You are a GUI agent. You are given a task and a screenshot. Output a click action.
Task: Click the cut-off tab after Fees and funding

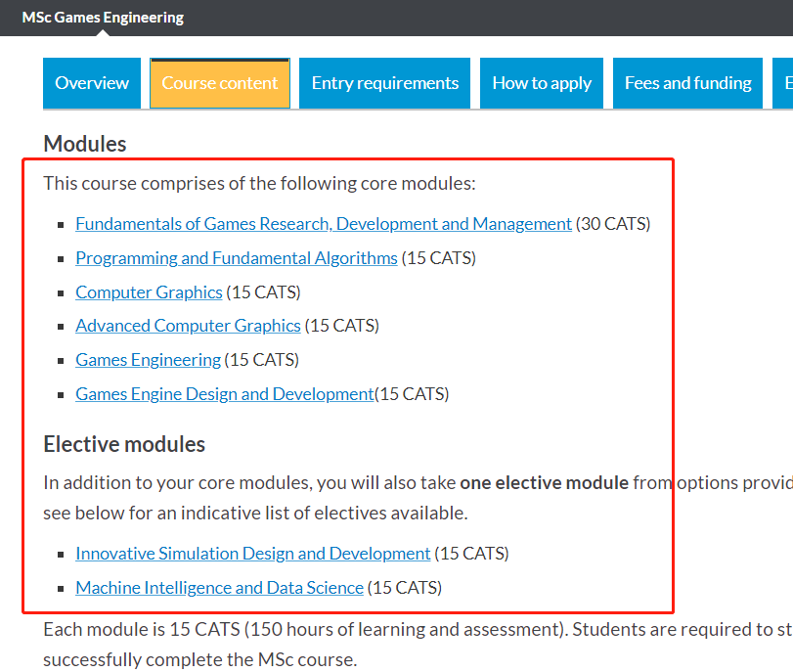[x=783, y=83]
